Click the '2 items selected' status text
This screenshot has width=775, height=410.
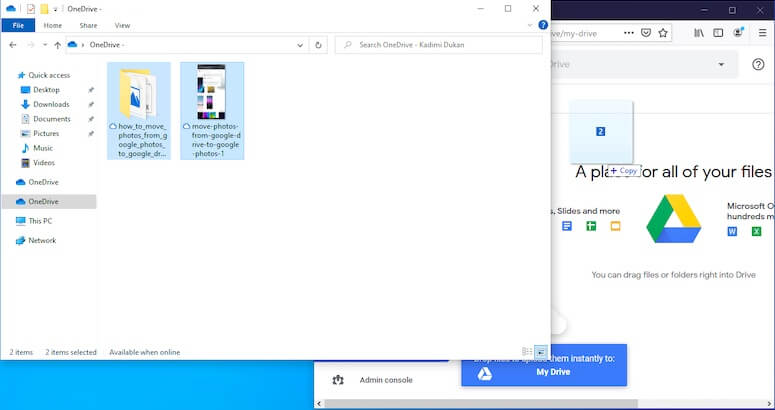click(x=71, y=352)
